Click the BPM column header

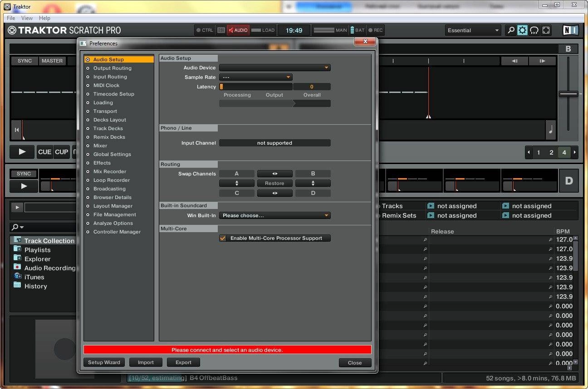pyautogui.click(x=563, y=231)
